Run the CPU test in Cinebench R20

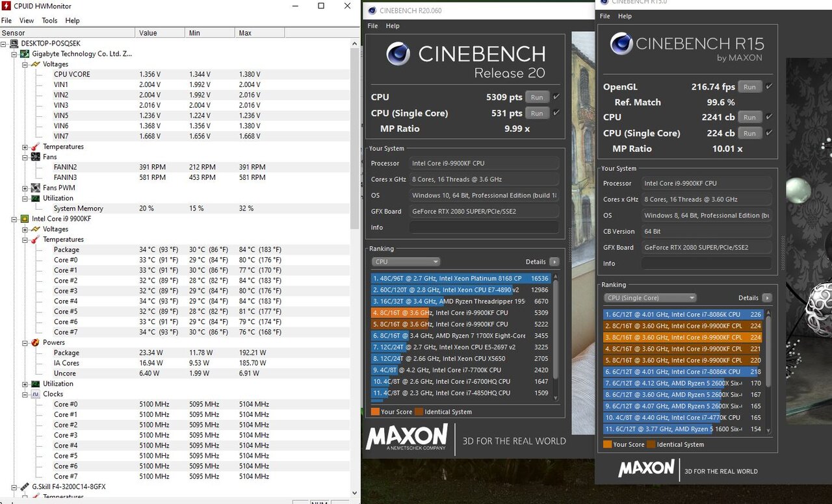pyautogui.click(x=537, y=97)
